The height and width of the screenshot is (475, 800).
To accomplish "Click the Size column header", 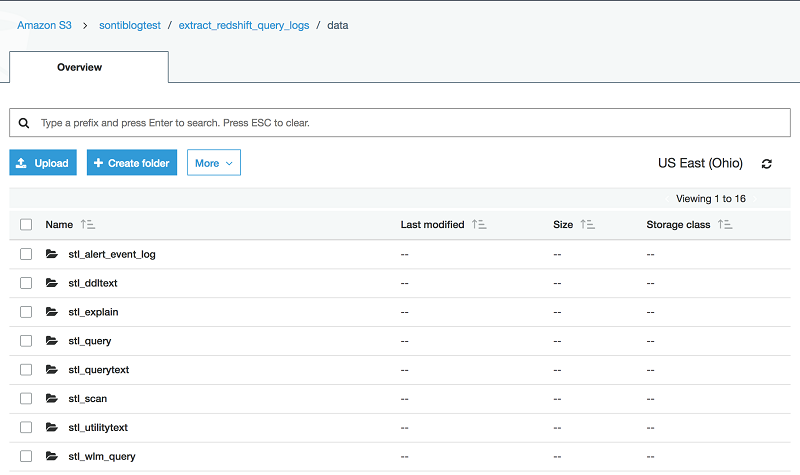I will [x=563, y=224].
